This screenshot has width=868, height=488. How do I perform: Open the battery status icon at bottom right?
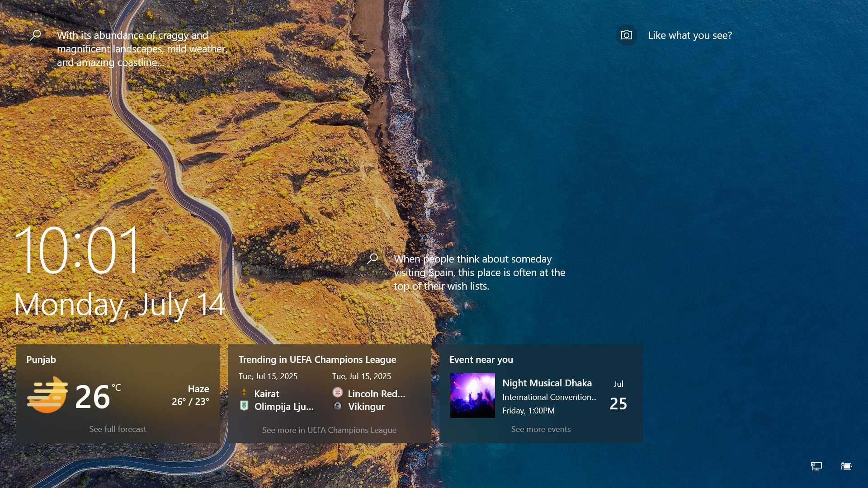click(846, 466)
